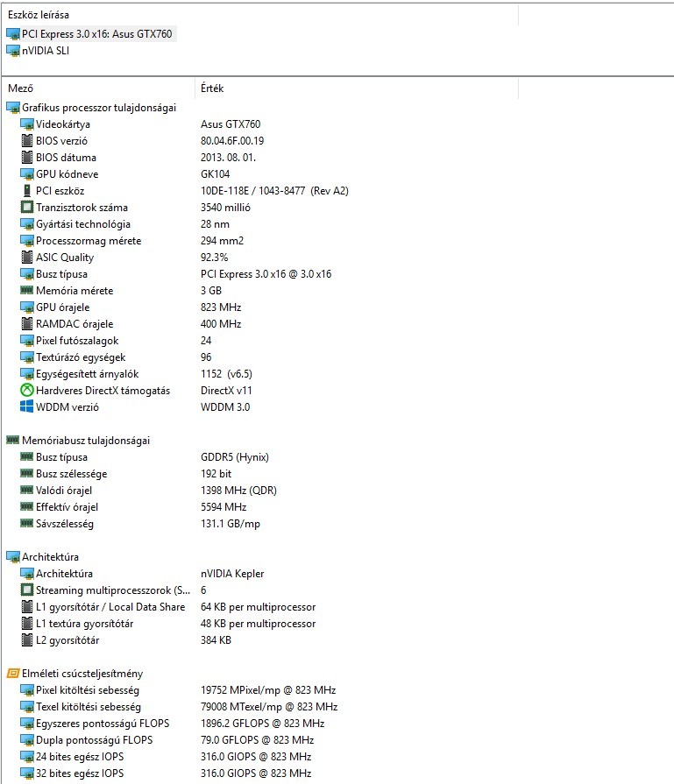Click the BIOS verzió chip icon
The image size is (674, 784).
[27, 140]
